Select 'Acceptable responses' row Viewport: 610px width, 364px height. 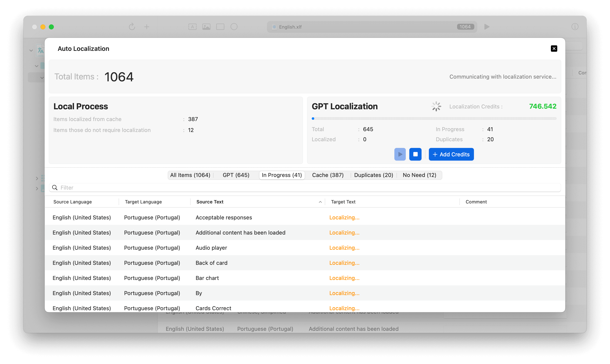point(305,217)
